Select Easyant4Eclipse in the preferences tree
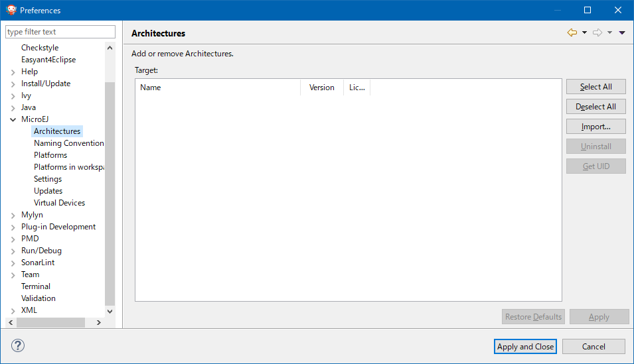Screen dimensions: 634x364 [48, 60]
